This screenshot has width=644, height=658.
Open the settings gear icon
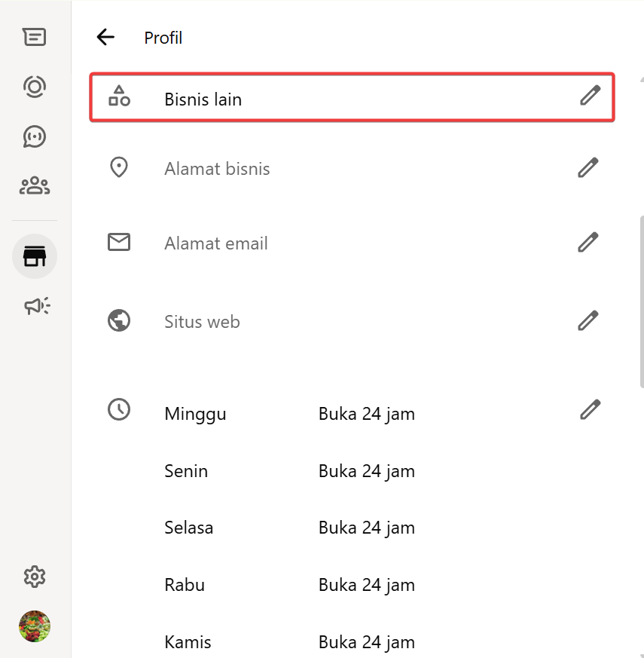pos(35,577)
